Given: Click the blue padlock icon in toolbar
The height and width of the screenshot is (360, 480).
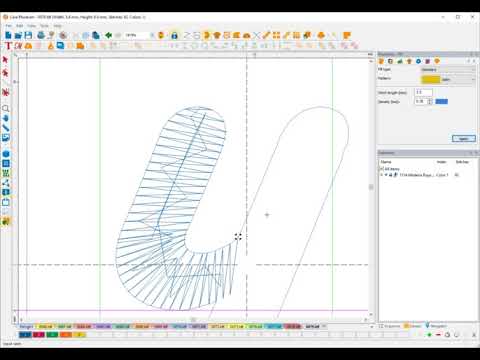Looking at the screenshot, I should click(x=174, y=35).
